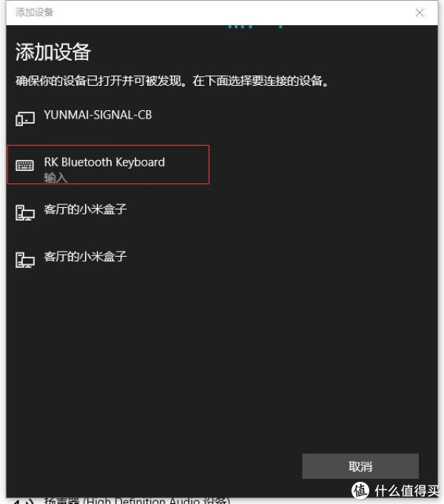Click the 输入 subtitle under RK Bluetooth Keyboard
444x504 pixels.
point(55,178)
